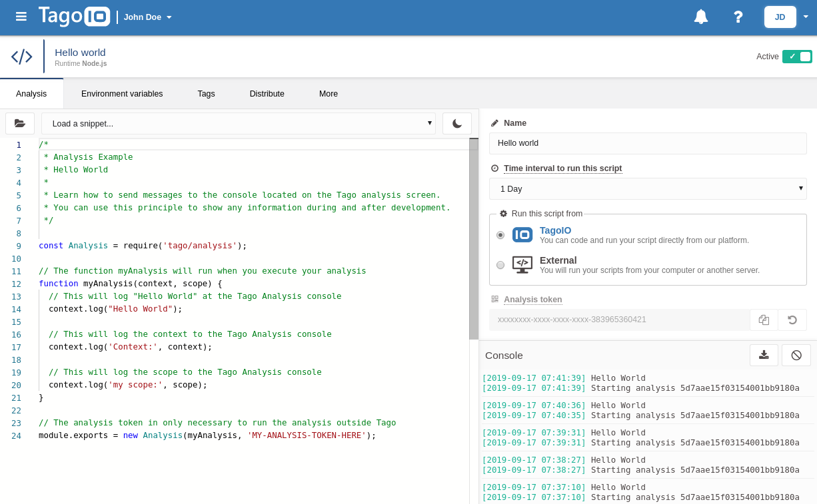
Task: Select the TagoIO radio button
Action: [500, 235]
